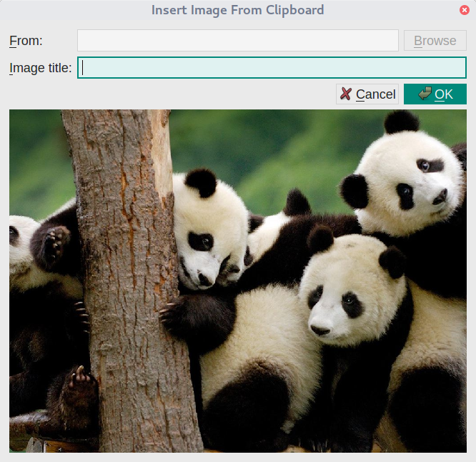This screenshot has height=462, width=476.
Task: Click the Image title: label
Action: 40,68
